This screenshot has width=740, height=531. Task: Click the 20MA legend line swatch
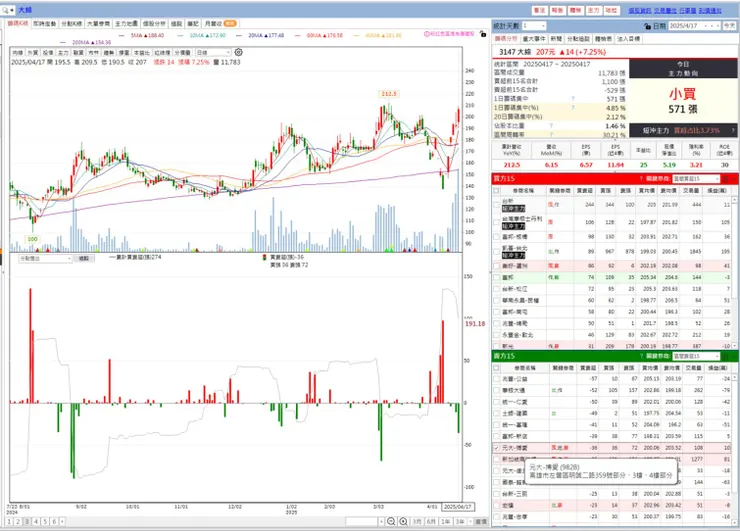tap(239, 35)
